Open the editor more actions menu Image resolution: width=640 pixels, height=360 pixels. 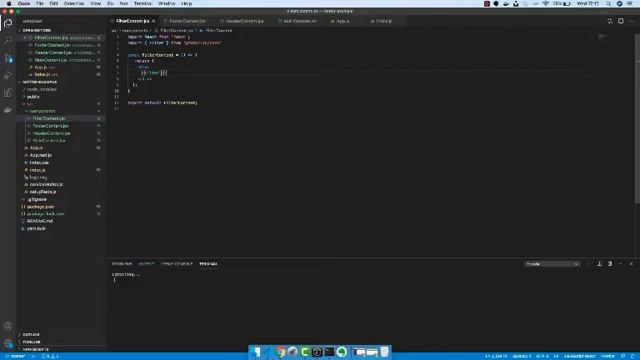pos(631,21)
